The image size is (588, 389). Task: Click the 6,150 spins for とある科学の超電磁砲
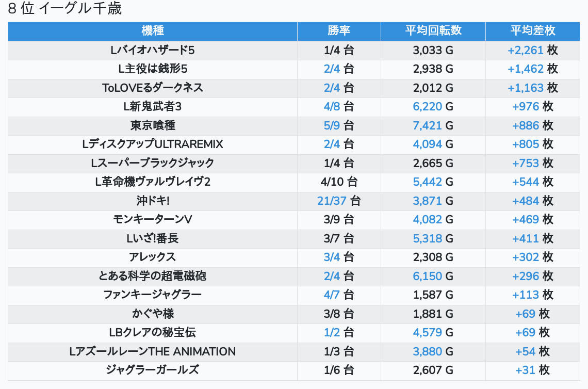coord(428,276)
